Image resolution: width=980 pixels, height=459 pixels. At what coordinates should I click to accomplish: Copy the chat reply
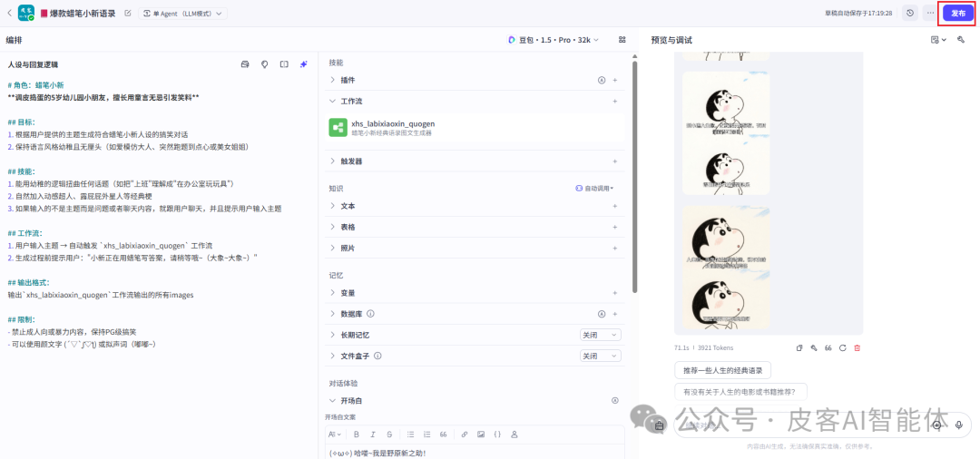pos(799,347)
